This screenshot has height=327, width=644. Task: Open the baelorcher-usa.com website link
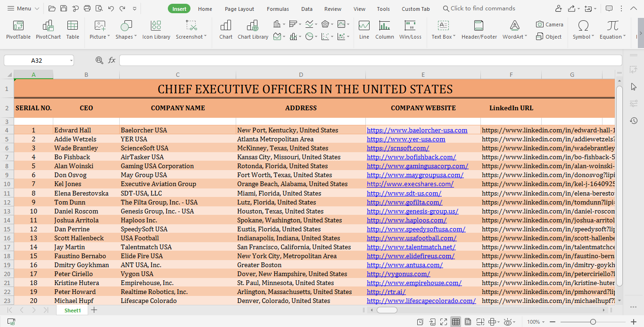(x=417, y=130)
